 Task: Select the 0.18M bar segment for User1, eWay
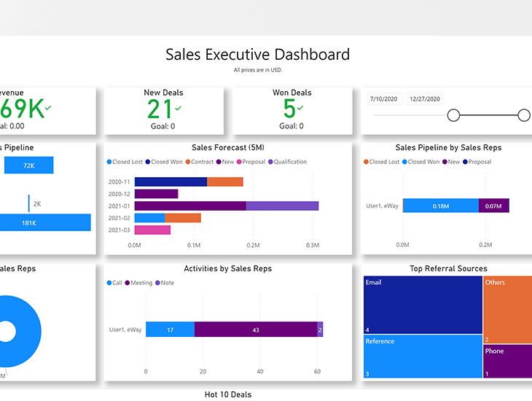point(440,206)
